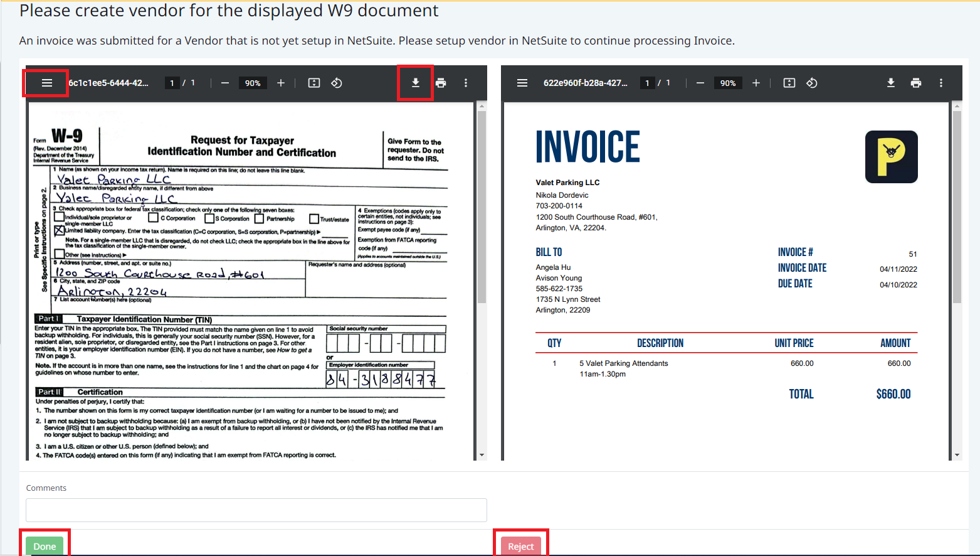Rotate the invoice document counterclockwise
The width and height of the screenshot is (980, 556).
(x=812, y=83)
